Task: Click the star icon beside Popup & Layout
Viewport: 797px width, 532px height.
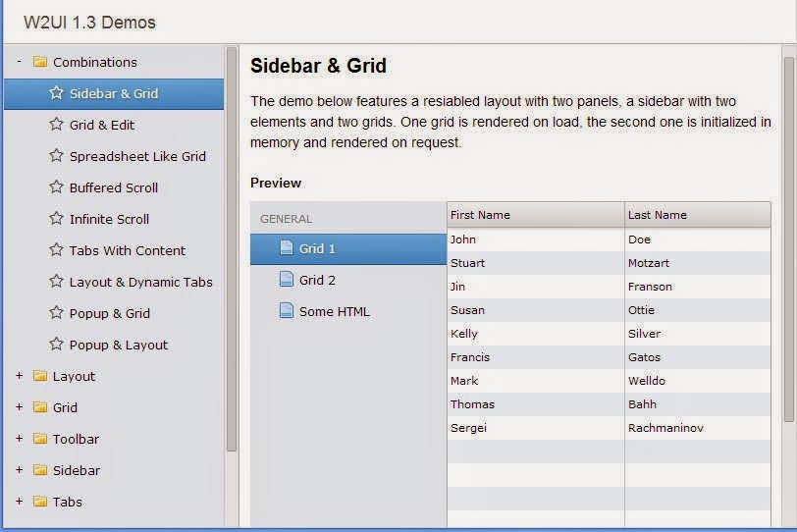Action: click(56, 345)
